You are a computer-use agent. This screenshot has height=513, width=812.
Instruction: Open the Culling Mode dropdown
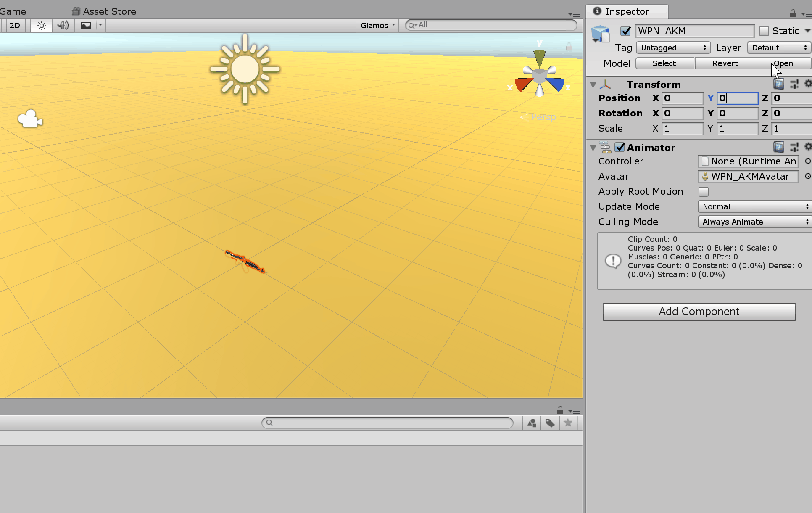pyautogui.click(x=754, y=222)
